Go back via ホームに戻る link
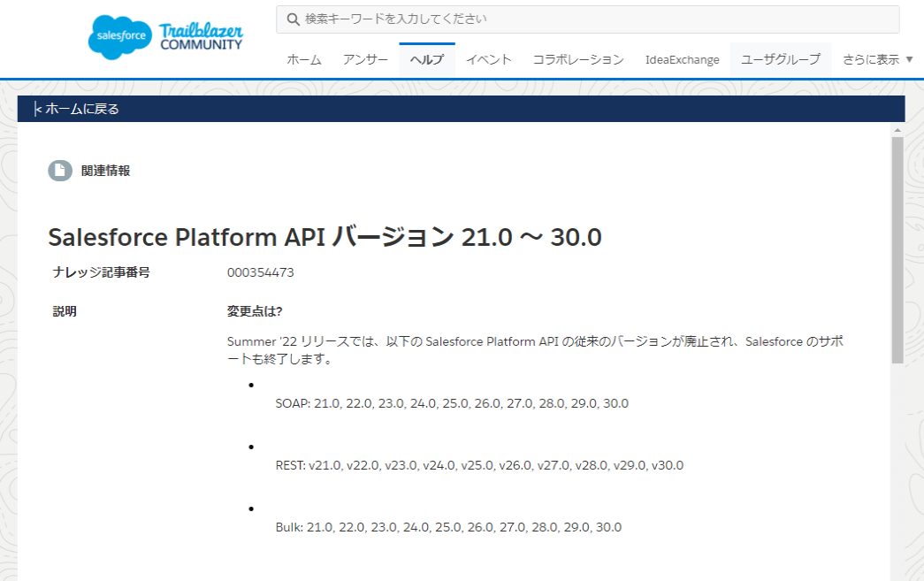 tap(77, 109)
